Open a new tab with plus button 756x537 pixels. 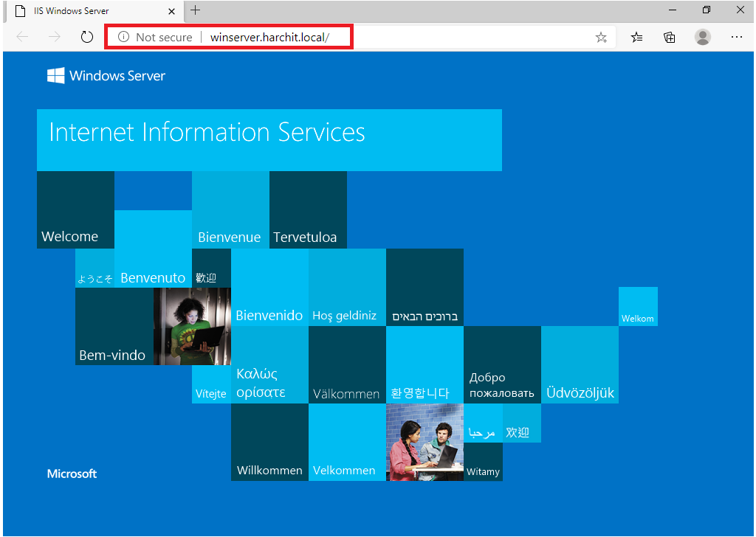coord(195,10)
